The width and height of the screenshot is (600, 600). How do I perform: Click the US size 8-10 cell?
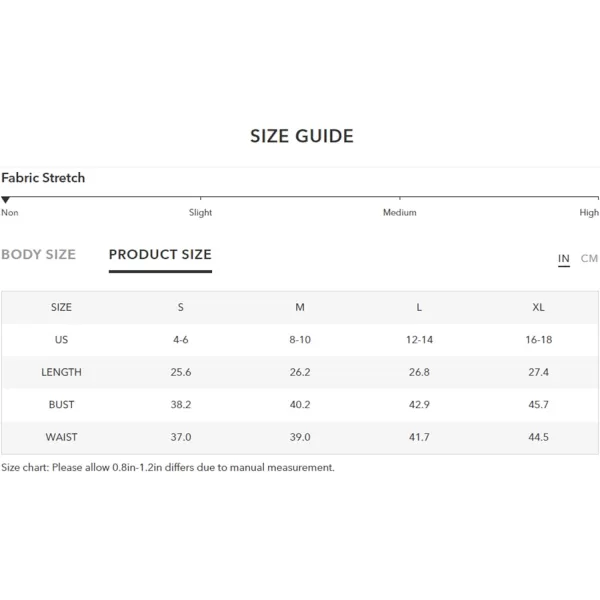(300, 340)
